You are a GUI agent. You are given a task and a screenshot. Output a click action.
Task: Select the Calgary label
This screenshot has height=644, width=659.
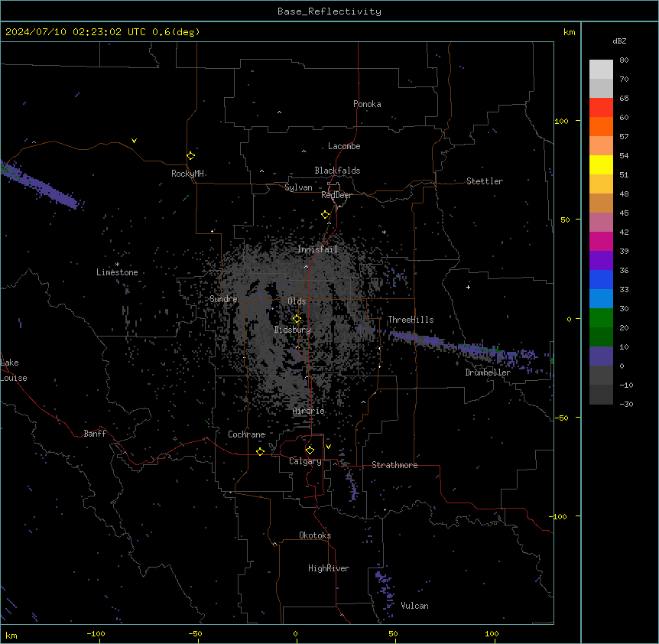[x=305, y=461]
